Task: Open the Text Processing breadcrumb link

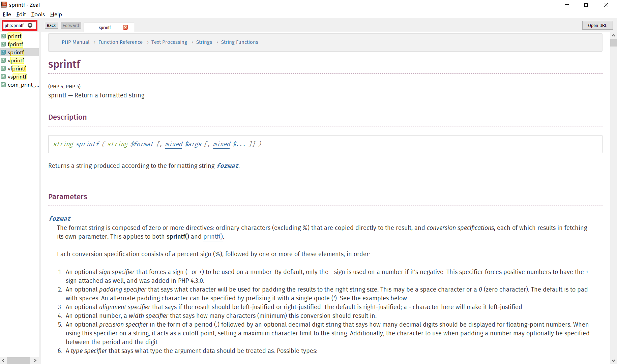Action: (x=169, y=42)
